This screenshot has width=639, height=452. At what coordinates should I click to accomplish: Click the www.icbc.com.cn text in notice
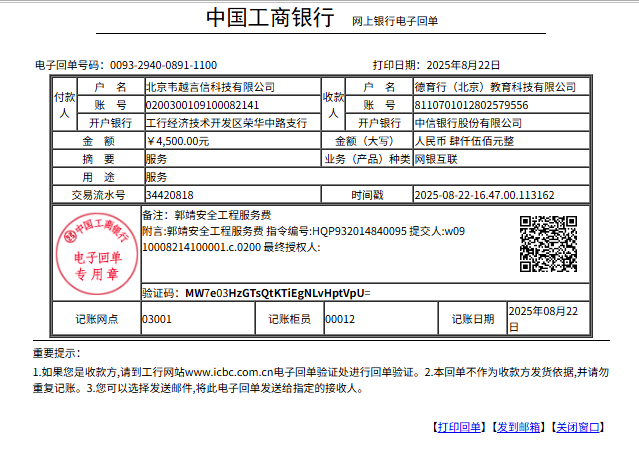(229, 372)
